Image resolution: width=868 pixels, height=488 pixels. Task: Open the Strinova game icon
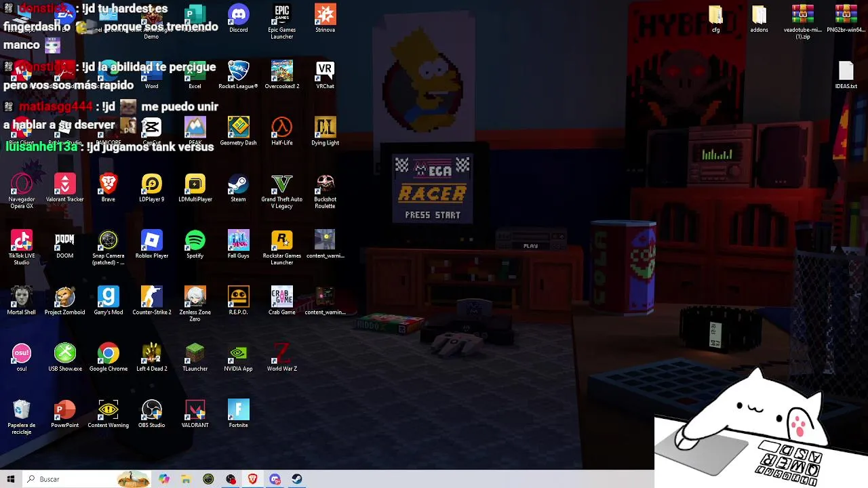(x=325, y=18)
